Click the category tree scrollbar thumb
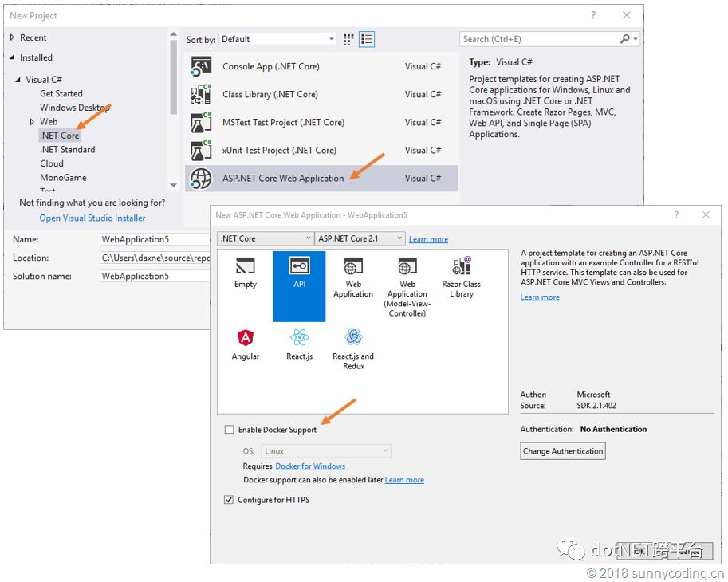Viewport: 728px width, 582px height. coord(173,77)
